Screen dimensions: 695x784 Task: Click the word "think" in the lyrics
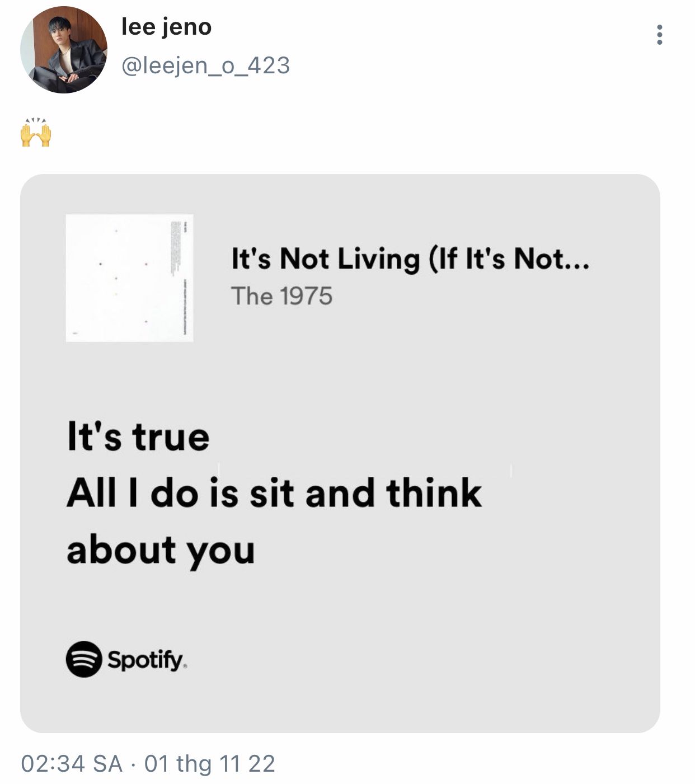434,493
